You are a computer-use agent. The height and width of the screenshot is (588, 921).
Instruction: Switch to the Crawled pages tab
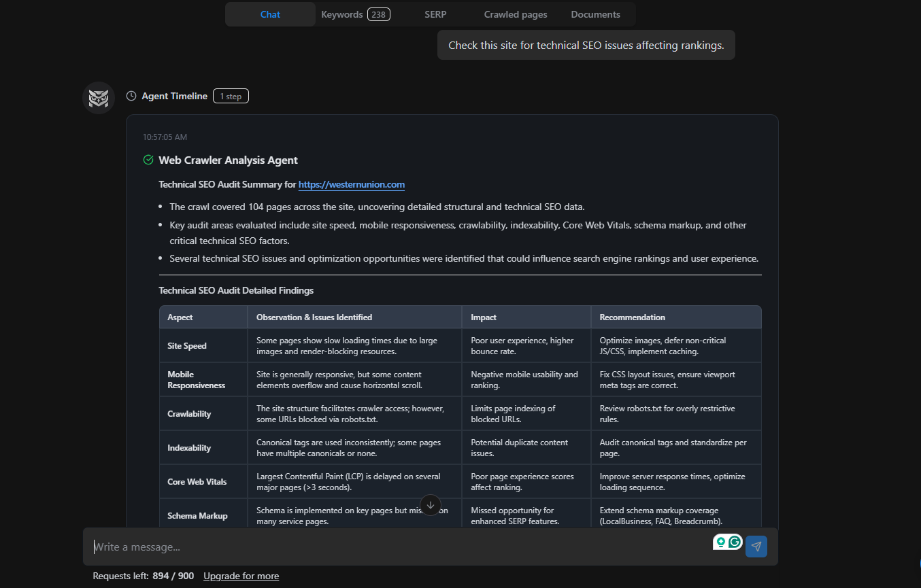click(x=515, y=14)
